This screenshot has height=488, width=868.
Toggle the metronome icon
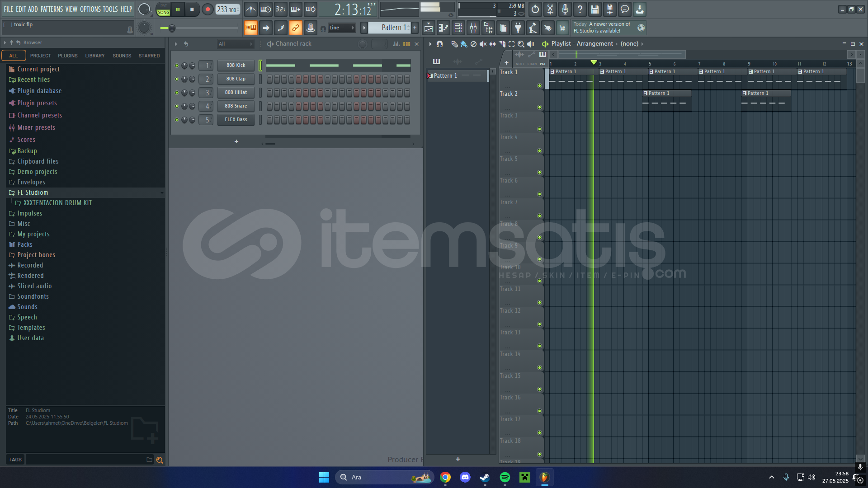coord(251,9)
